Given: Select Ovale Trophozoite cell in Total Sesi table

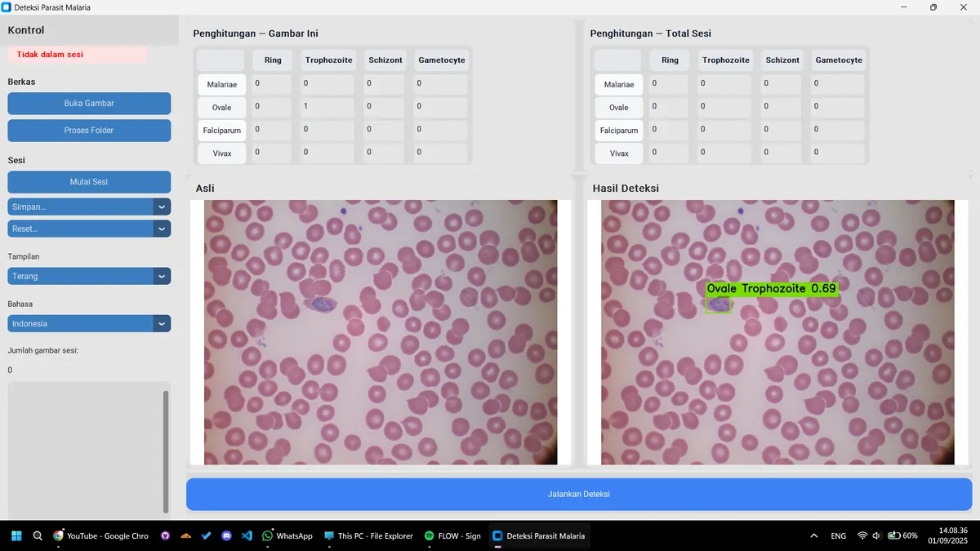Looking at the screenshot, I should tap(725, 107).
